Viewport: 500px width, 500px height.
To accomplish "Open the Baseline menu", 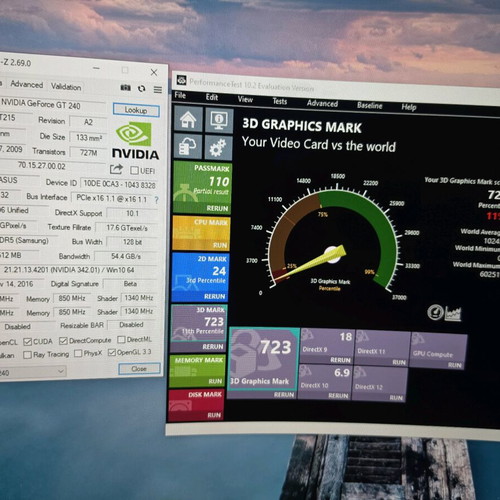I will click(x=370, y=105).
